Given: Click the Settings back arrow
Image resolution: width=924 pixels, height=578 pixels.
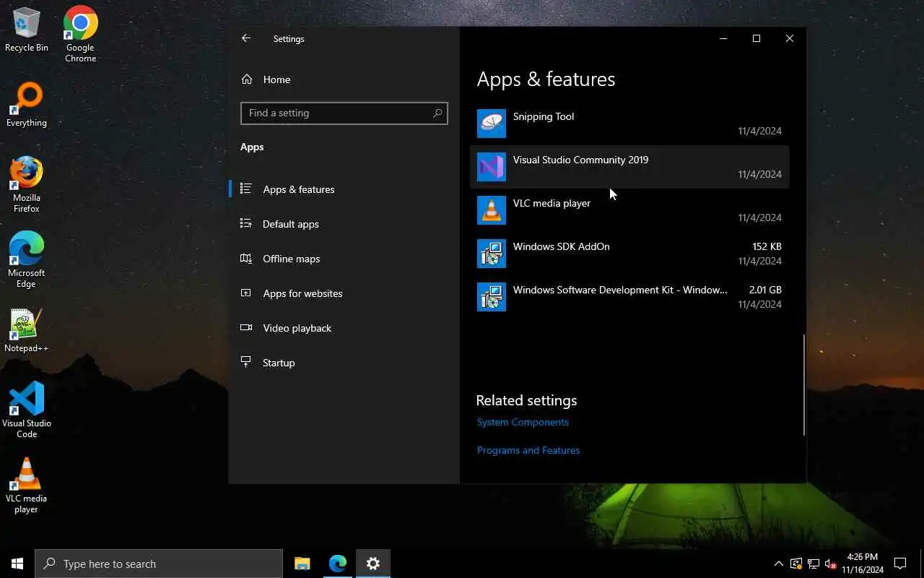Looking at the screenshot, I should pyautogui.click(x=246, y=38).
